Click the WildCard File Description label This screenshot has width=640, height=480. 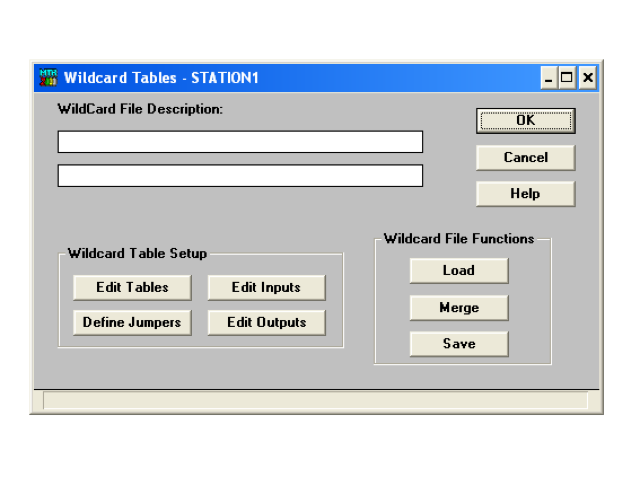140,108
